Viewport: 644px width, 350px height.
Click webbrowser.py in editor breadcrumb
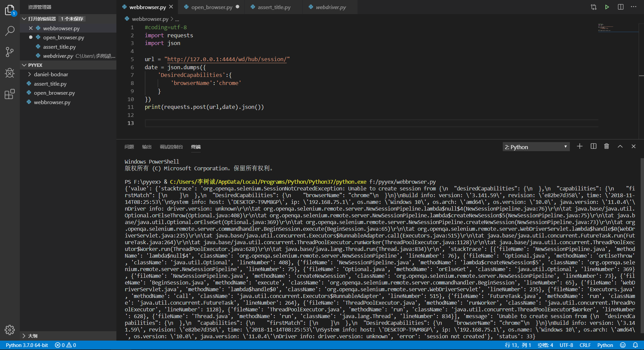150,19
